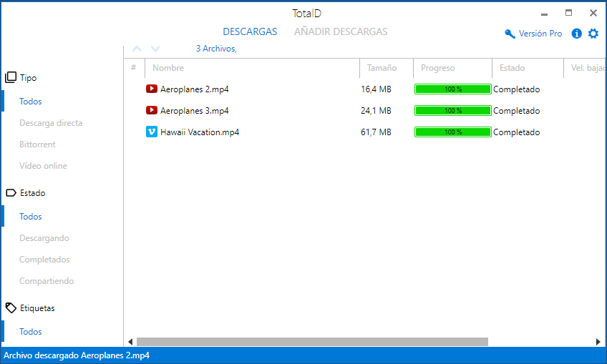Image resolution: width=607 pixels, height=364 pixels.
Task: Click the Etiquetas section heading
Action: click(x=37, y=308)
